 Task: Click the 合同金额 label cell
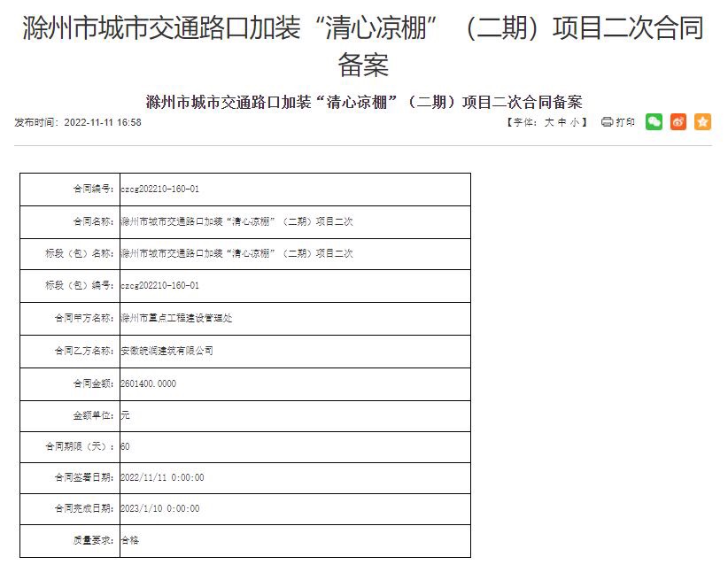(70, 383)
